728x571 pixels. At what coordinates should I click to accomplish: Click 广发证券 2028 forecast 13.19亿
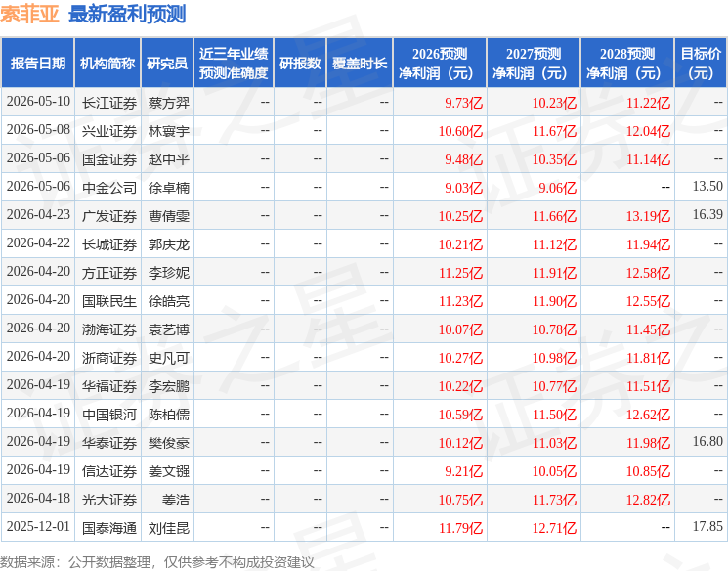648,216
